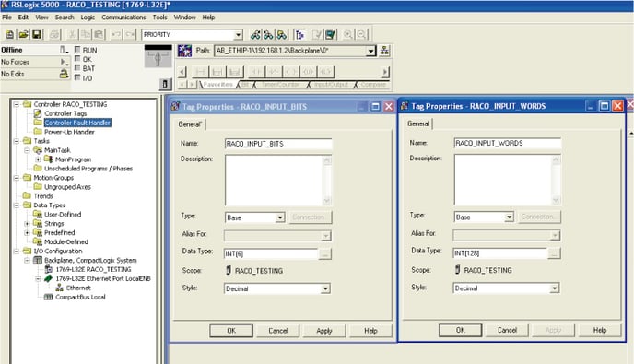Click Data Type browse button for INT[128]
This screenshot has width=634, height=364.
click(x=555, y=253)
